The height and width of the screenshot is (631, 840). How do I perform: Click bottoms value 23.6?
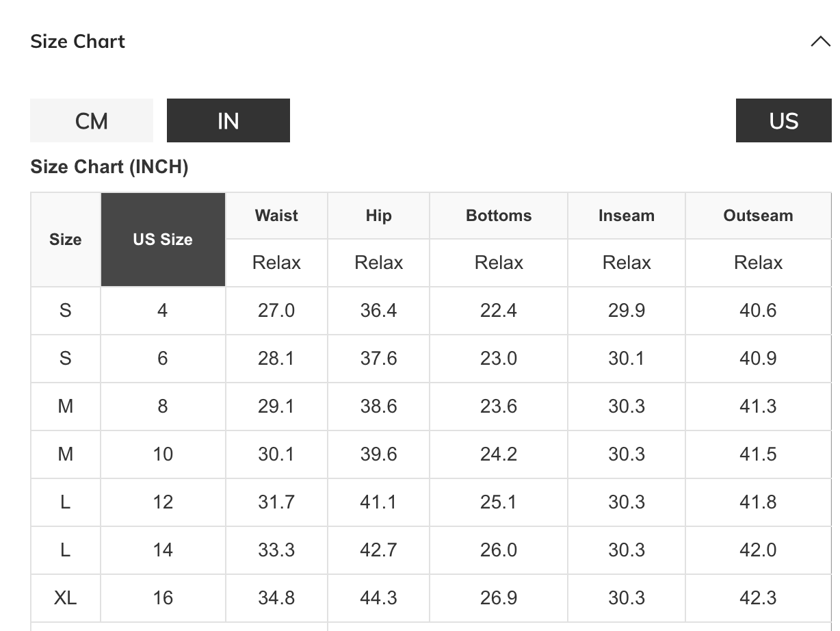click(499, 407)
